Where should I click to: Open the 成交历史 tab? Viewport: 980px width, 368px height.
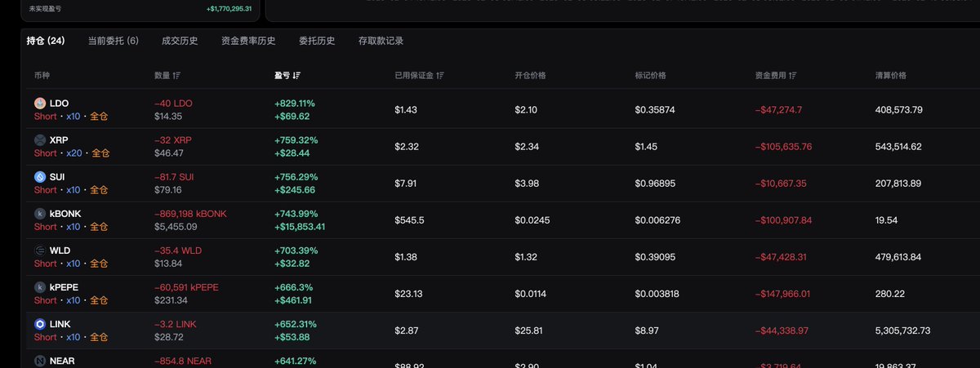coord(180,41)
